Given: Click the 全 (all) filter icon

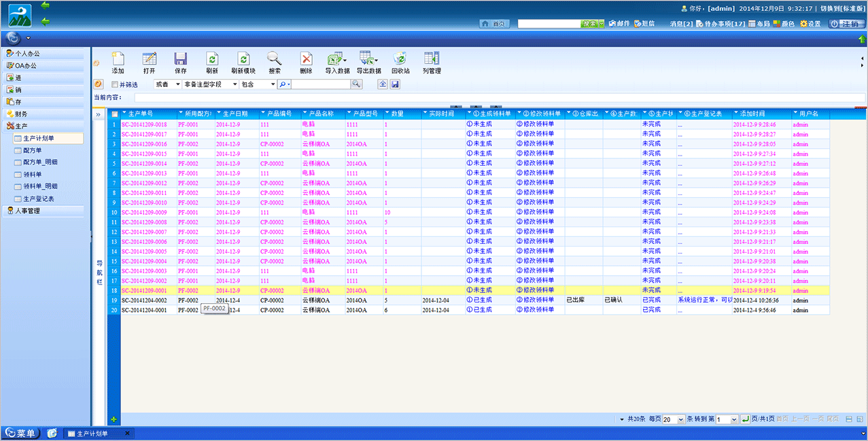Looking at the screenshot, I should tap(383, 84).
